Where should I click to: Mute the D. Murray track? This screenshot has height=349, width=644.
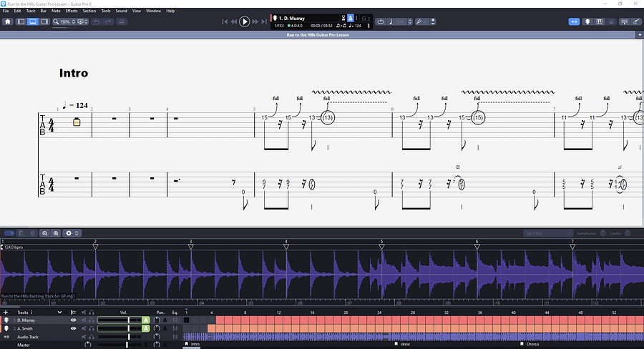[x=84, y=320]
